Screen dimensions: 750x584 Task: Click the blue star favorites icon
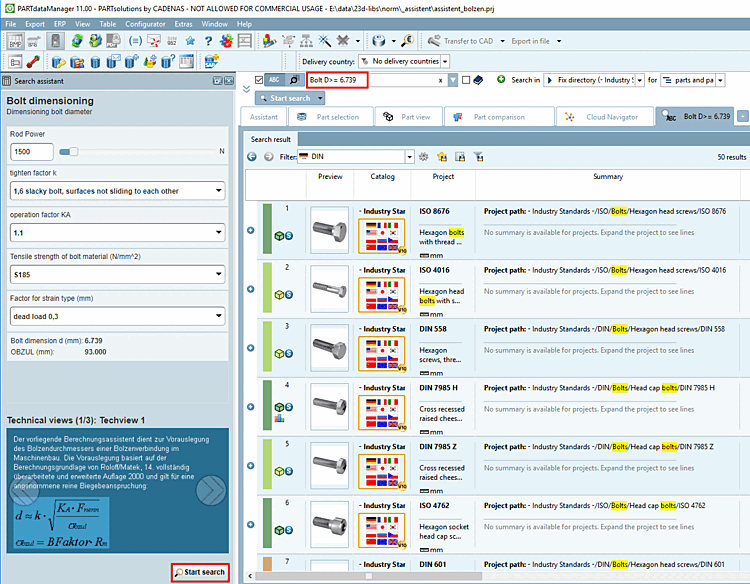pyautogui.click(x=190, y=41)
